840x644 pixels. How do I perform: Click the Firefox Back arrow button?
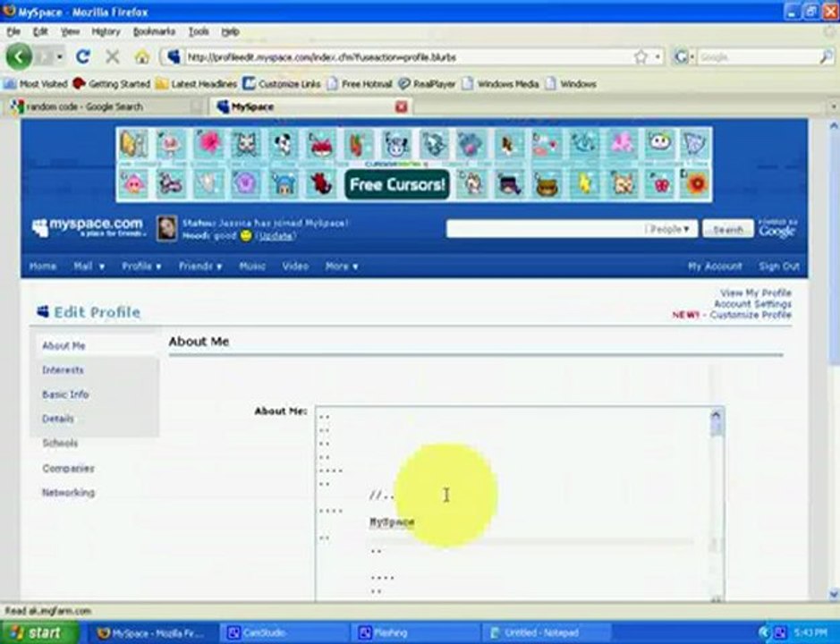(19, 56)
